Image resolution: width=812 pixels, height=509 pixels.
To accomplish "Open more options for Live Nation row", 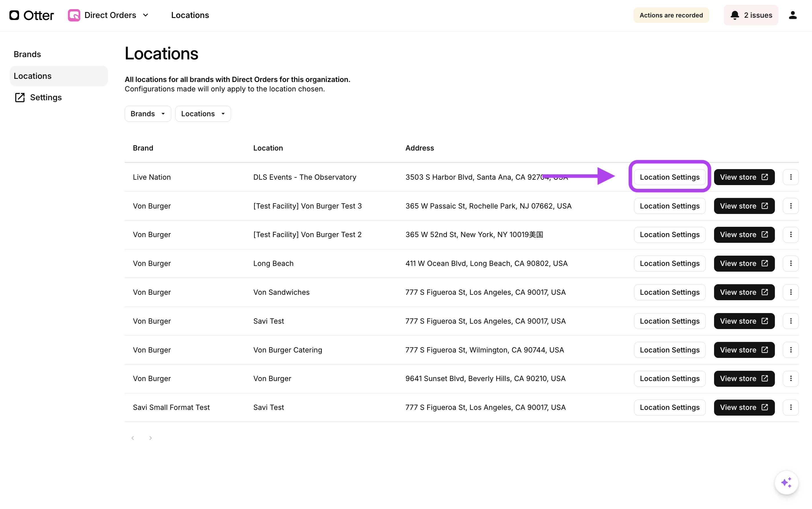I will click(x=791, y=177).
